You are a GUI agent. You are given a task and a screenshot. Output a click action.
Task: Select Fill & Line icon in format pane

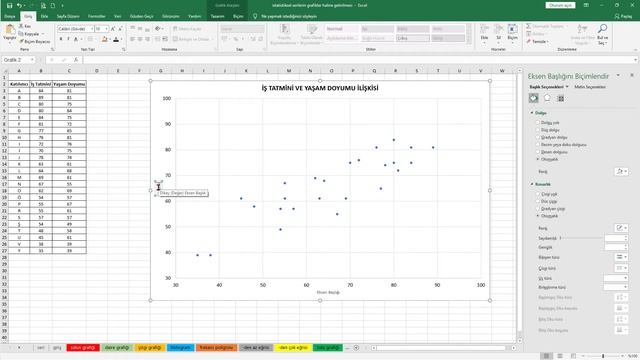coord(533,98)
